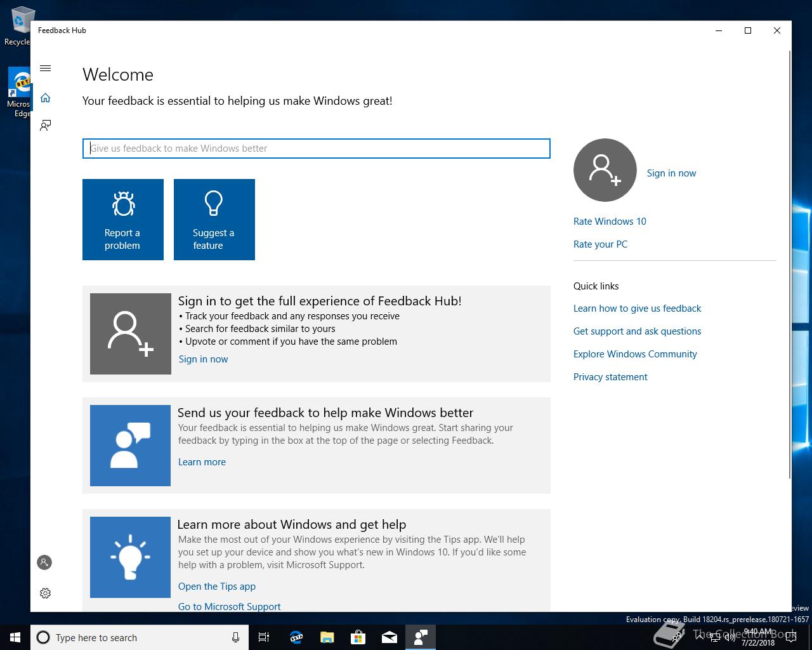Image resolution: width=812 pixels, height=650 pixels.
Task: Click the Cortana microphone icon
Action: (235, 637)
